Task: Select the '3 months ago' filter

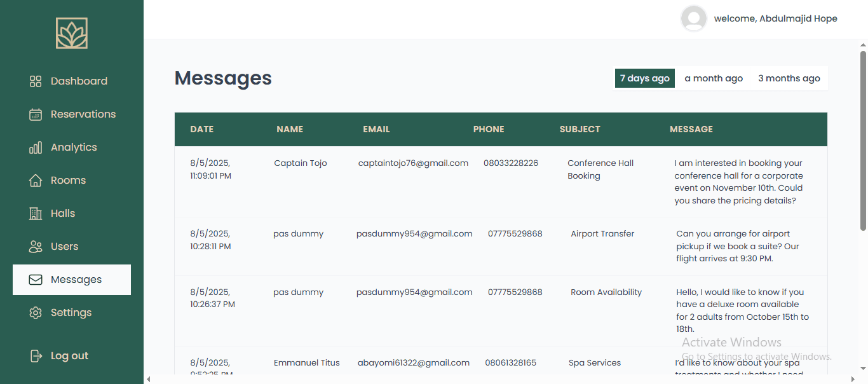Action: (x=789, y=78)
